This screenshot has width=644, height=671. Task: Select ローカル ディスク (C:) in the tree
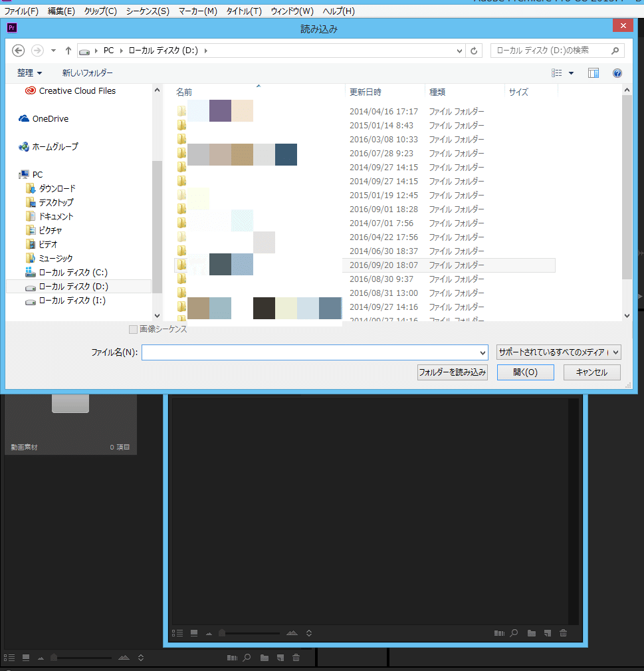point(66,273)
